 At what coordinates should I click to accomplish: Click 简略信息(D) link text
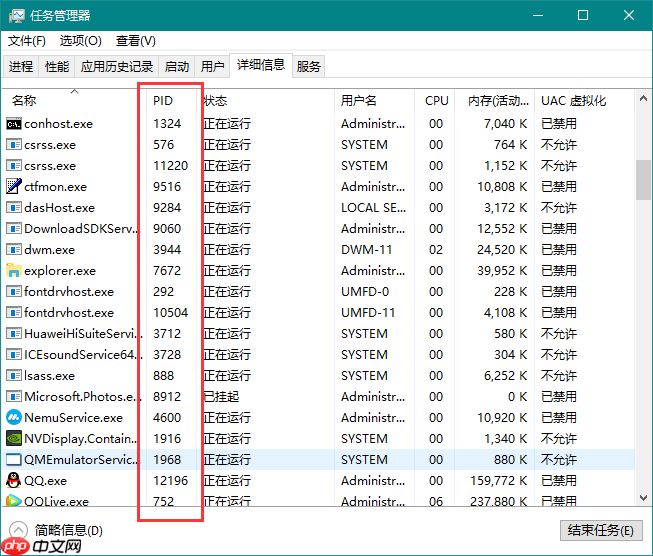pos(69,530)
